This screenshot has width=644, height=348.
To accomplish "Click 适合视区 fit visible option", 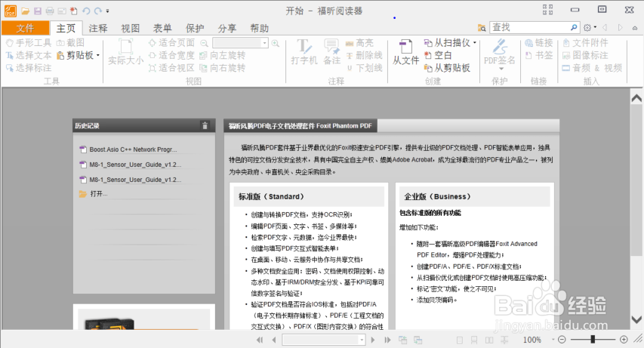I will tap(171, 68).
